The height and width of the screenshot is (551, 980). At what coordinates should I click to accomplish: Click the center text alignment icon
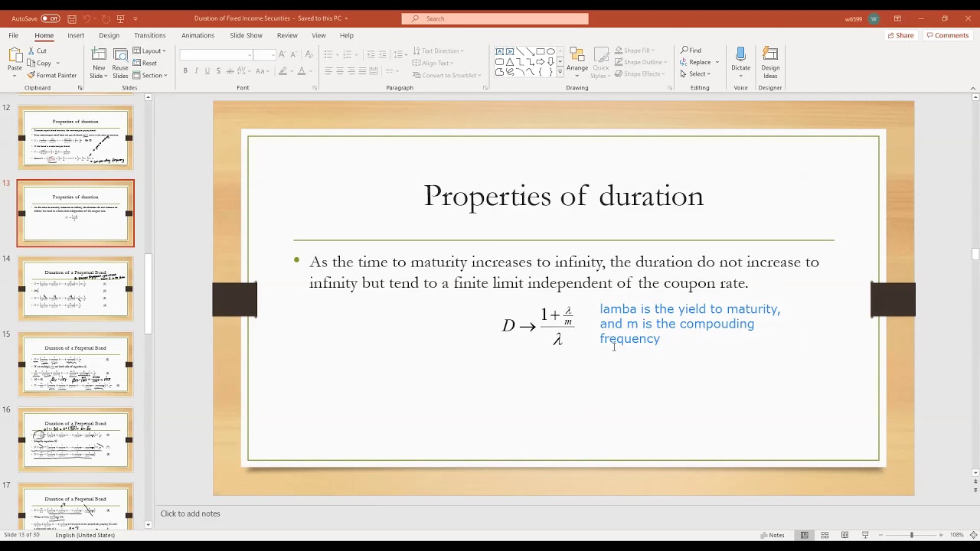click(340, 71)
